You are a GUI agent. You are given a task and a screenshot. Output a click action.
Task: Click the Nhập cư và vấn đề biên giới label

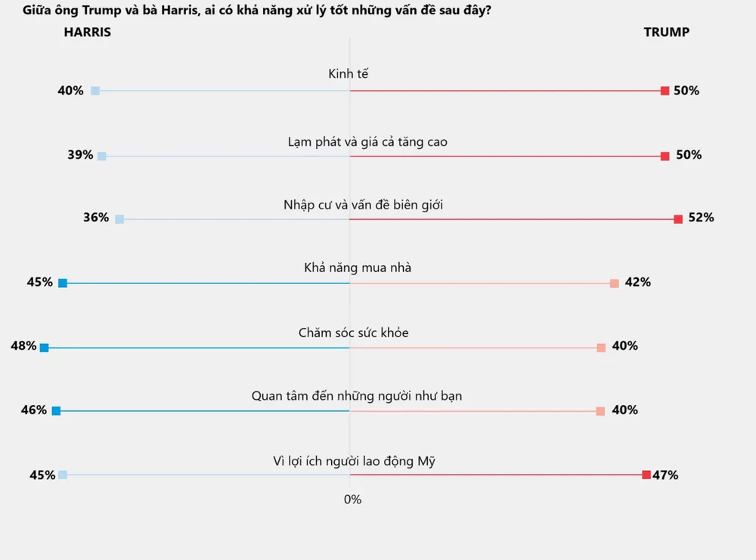pyautogui.click(x=363, y=205)
